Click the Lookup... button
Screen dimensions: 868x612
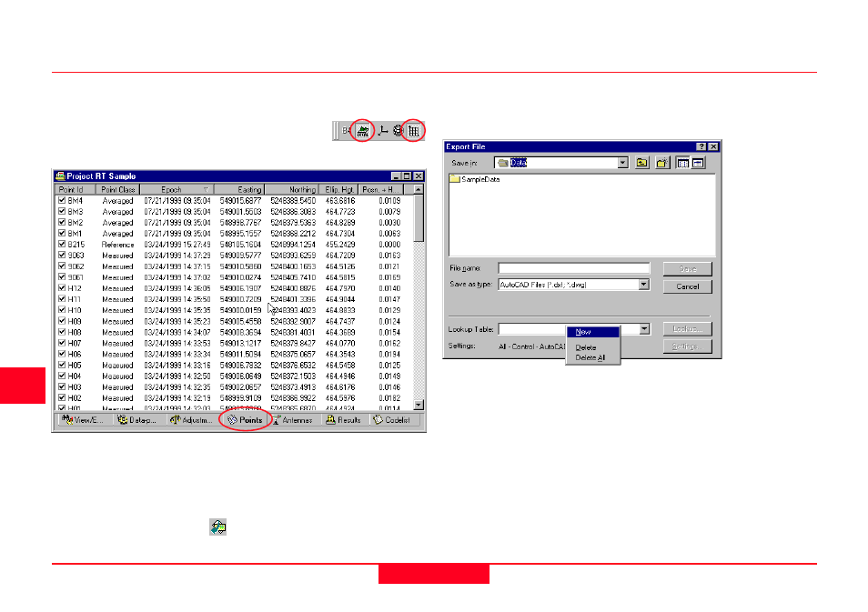688,328
